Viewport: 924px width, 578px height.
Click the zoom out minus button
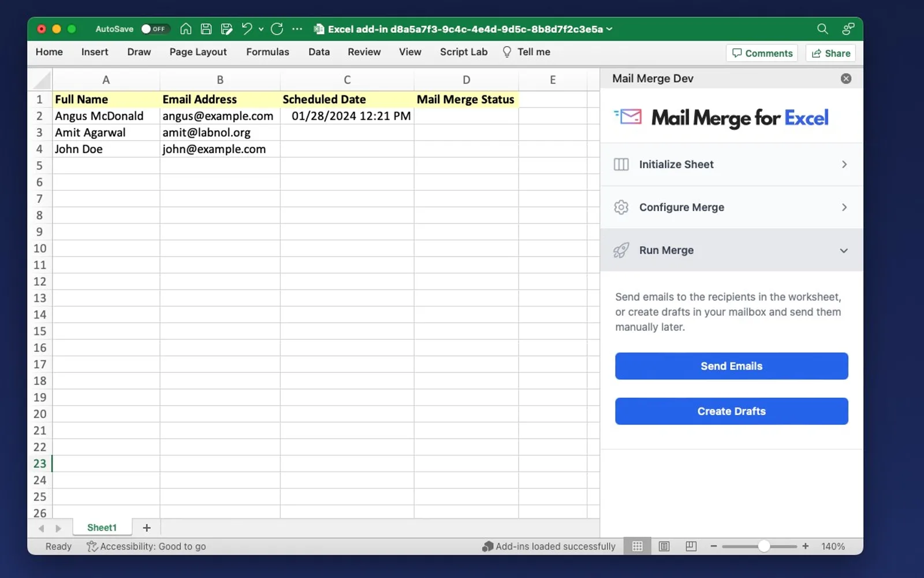(714, 546)
